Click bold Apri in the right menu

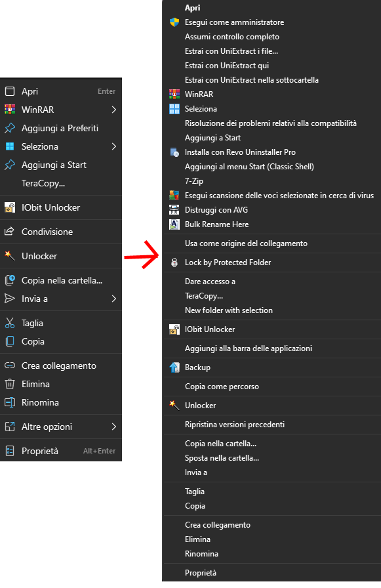(192, 8)
